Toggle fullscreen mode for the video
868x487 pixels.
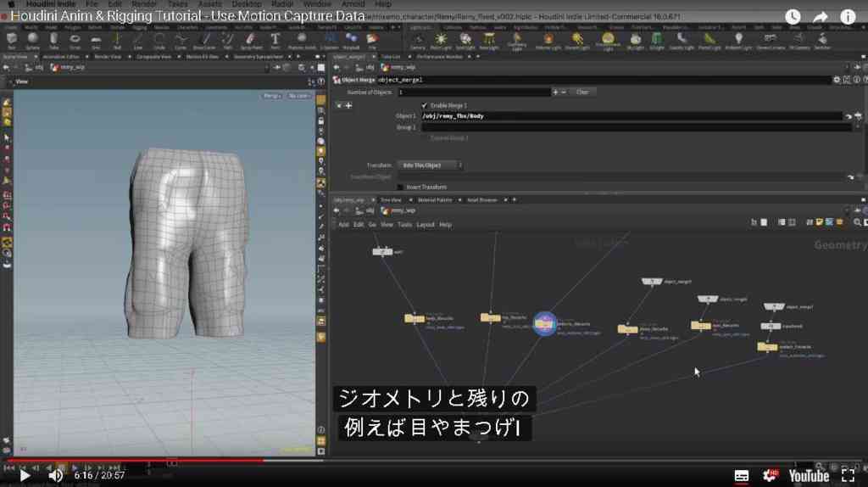[848, 475]
